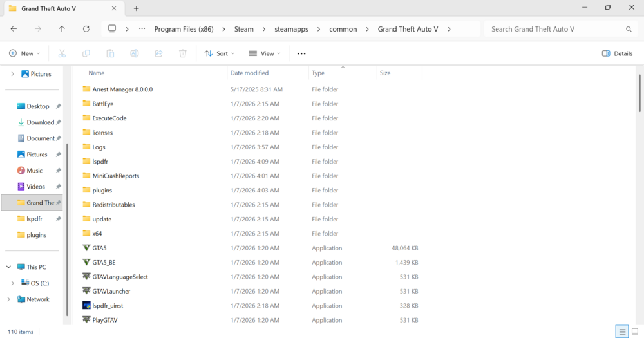Select the GTAVLanguageSelect application icon

click(86, 276)
